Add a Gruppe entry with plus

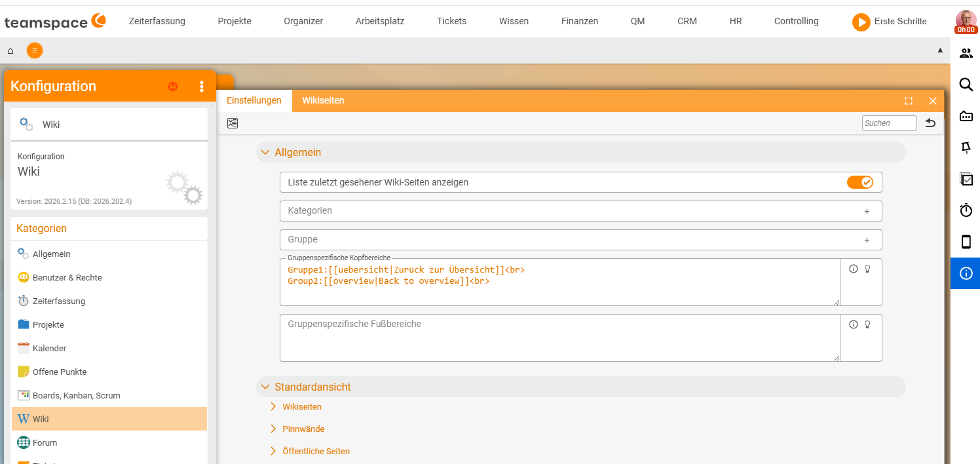click(x=867, y=240)
